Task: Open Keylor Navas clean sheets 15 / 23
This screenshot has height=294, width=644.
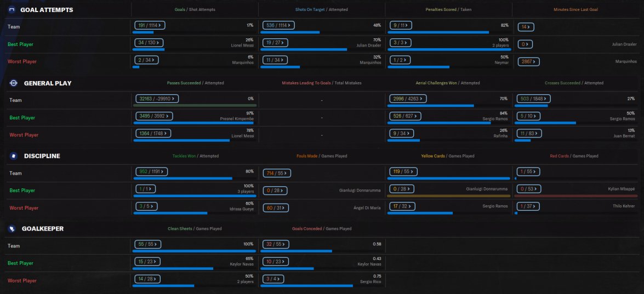Action: point(147,262)
